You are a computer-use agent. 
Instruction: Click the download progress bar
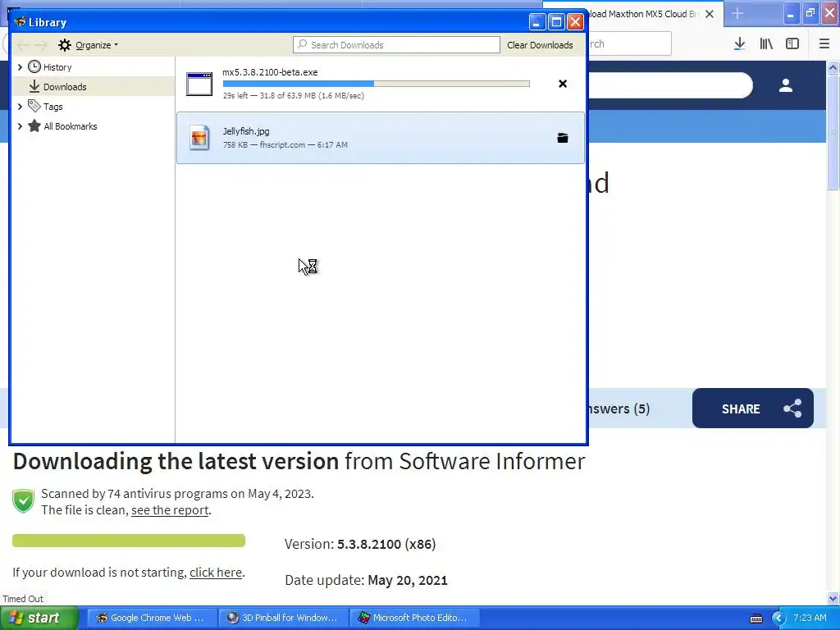[376, 84]
